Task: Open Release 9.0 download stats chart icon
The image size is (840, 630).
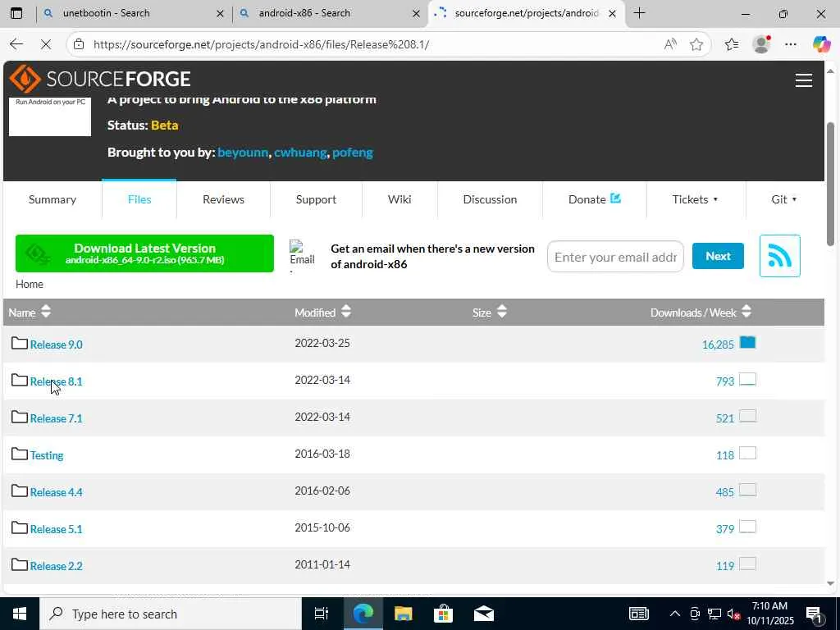Action: click(x=747, y=342)
